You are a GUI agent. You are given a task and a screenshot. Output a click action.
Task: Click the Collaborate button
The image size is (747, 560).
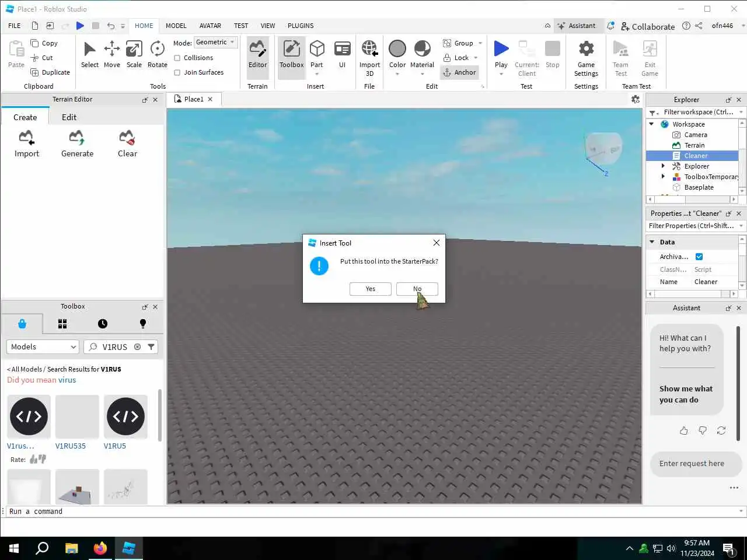(x=648, y=26)
